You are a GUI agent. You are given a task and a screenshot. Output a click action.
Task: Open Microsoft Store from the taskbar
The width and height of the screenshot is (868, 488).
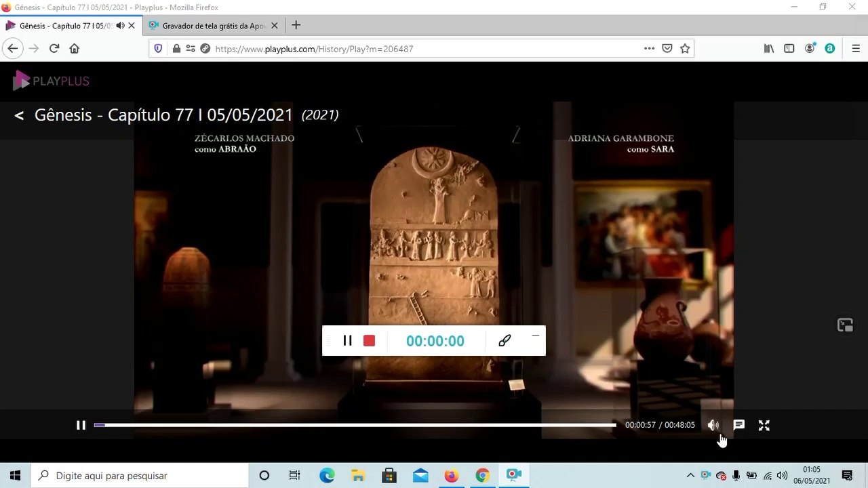(389, 475)
